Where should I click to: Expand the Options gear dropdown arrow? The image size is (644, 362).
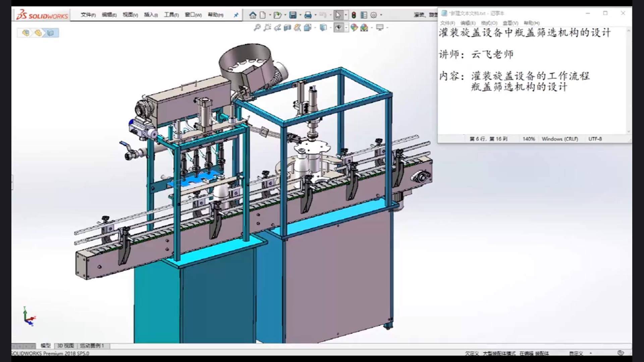381,15
